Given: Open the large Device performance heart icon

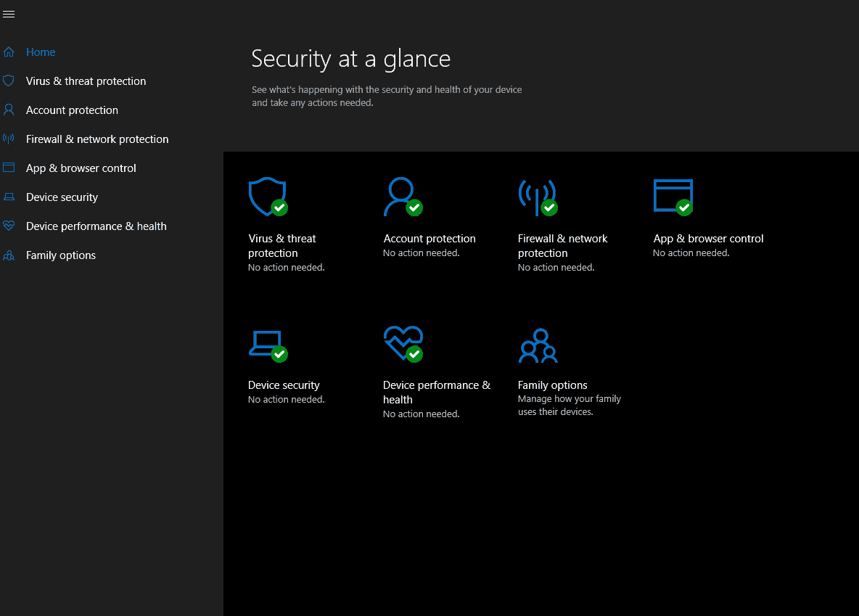Looking at the screenshot, I should click(x=403, y=344).
